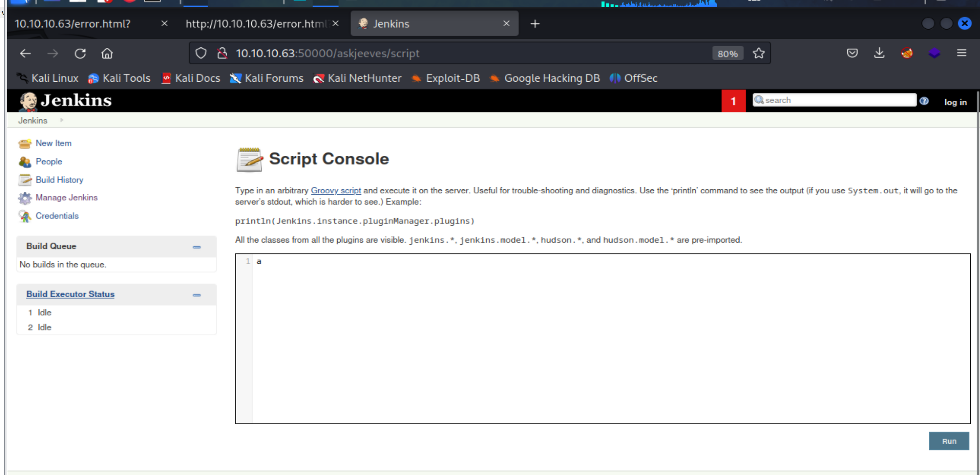This screenshot has height=475, width=980.
Task: Click the log in link
Action: click(x=955, y=102)
